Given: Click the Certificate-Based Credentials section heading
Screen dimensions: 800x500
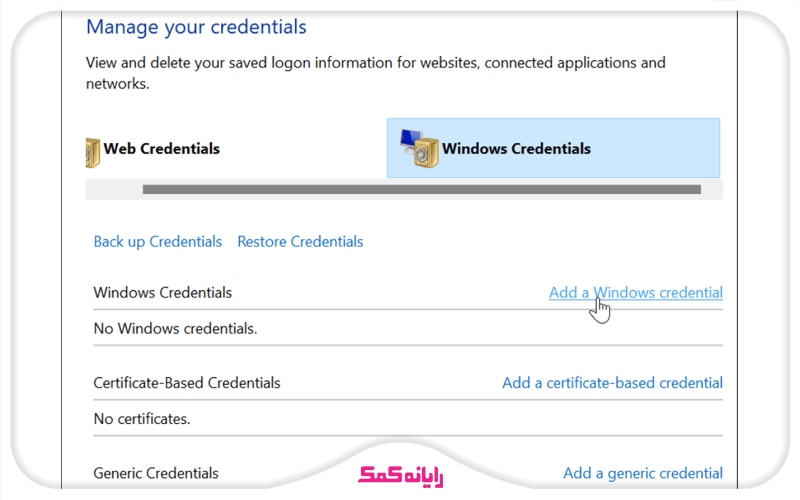Looking at the screenshot, I should pyautogui.click(x=186, y=383).
